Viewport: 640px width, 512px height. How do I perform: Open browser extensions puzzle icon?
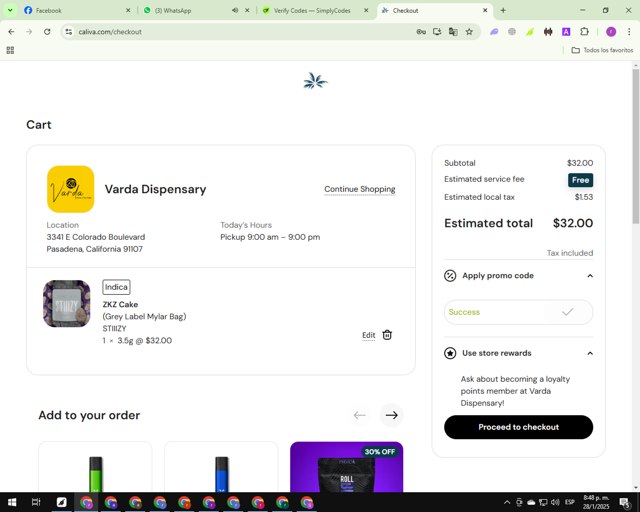584,31
